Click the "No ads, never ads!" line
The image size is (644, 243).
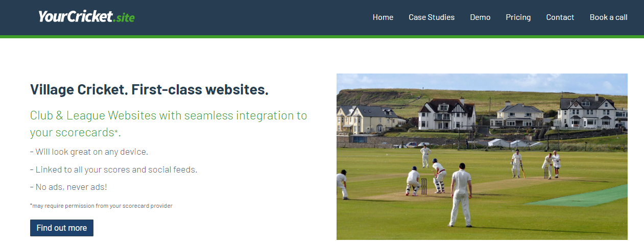pyautogui.click(x=68, y=187)
